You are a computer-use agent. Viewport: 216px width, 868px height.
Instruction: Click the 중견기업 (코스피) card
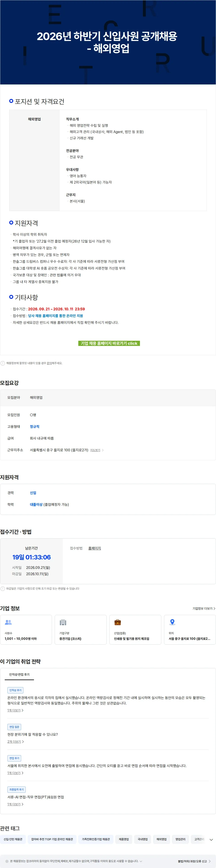(80, 629)
